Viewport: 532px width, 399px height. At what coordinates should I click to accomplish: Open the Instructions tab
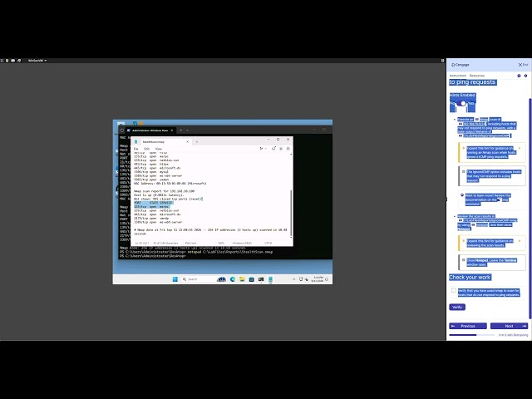click(x=458, y=76)
